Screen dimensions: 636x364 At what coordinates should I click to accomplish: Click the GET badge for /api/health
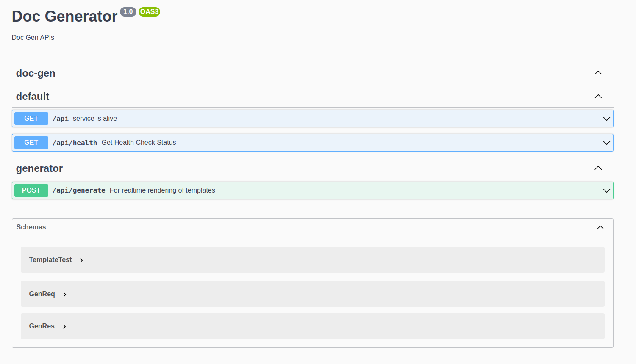(31, 143)
